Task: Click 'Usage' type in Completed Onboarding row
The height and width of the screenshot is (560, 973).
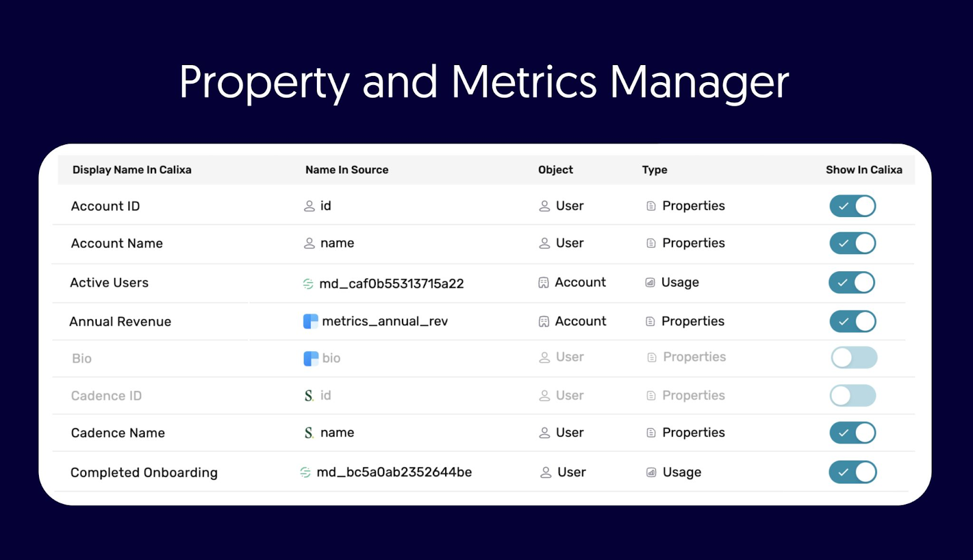Action: [682, 472]
